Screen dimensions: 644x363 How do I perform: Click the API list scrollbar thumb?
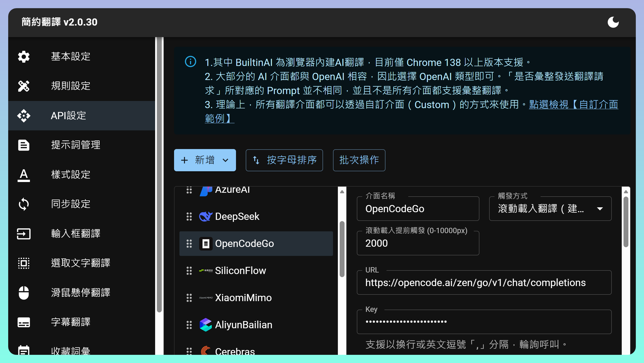pyautogui.click(x=342, y=249)
